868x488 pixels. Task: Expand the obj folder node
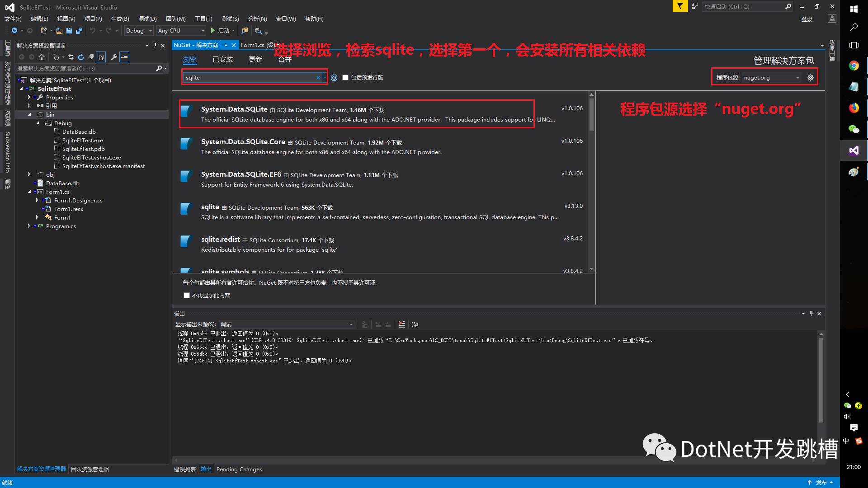[29, 174]
